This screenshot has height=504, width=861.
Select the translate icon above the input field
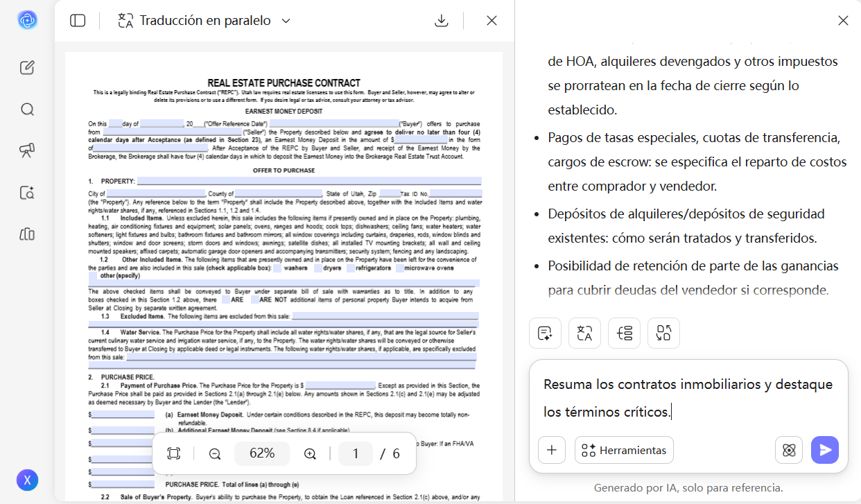pyautogui.click(x=584, y=333)
